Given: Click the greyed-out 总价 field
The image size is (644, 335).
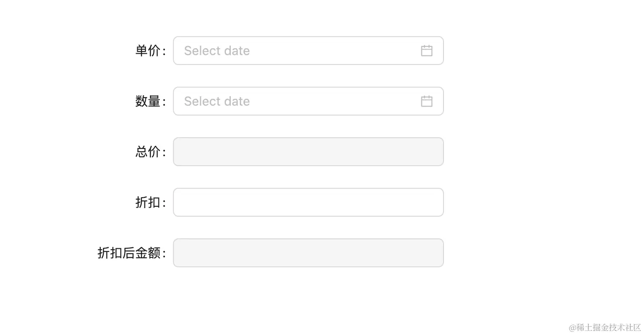Looking at the screenshot, I should (308, 152).
